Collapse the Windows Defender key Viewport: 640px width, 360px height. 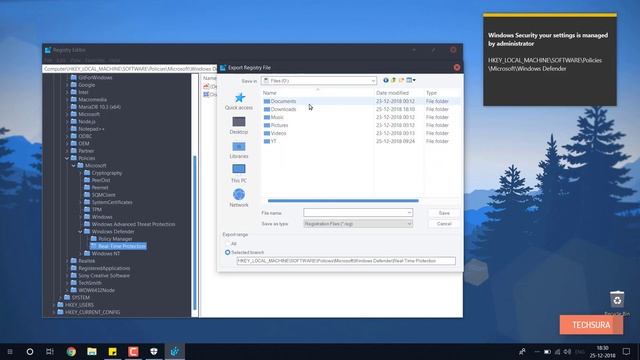pos(80,232)
